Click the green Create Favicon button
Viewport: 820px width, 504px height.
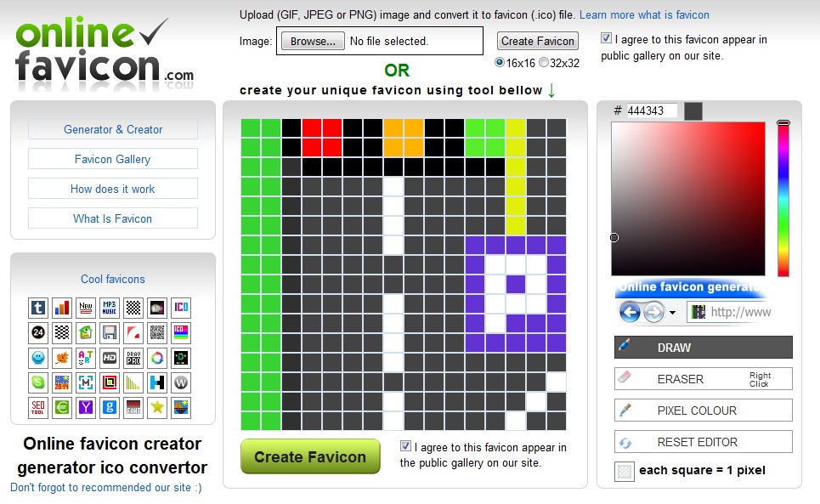coord(310,456)
